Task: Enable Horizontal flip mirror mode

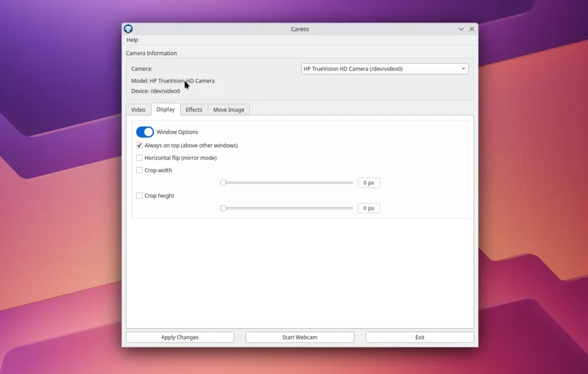Action: point(140,158)
